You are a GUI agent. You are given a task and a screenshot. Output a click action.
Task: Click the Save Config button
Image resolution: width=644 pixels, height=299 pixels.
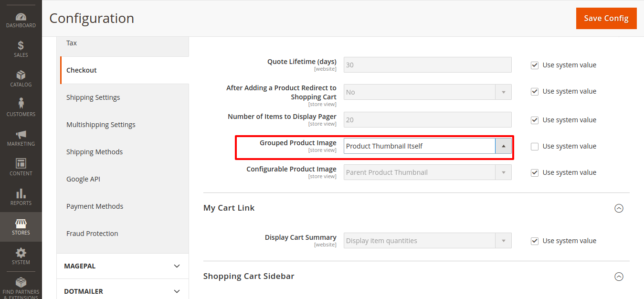(x=606, y=18)
